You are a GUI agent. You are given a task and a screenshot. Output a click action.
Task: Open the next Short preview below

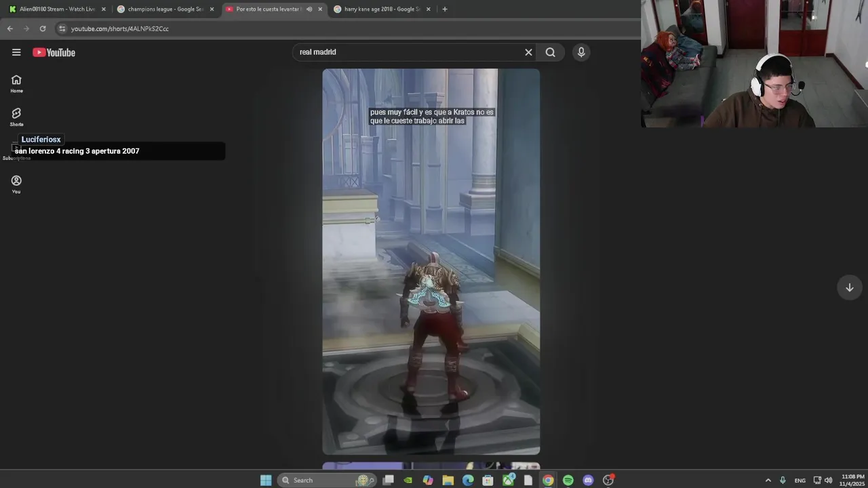[431, 466]
